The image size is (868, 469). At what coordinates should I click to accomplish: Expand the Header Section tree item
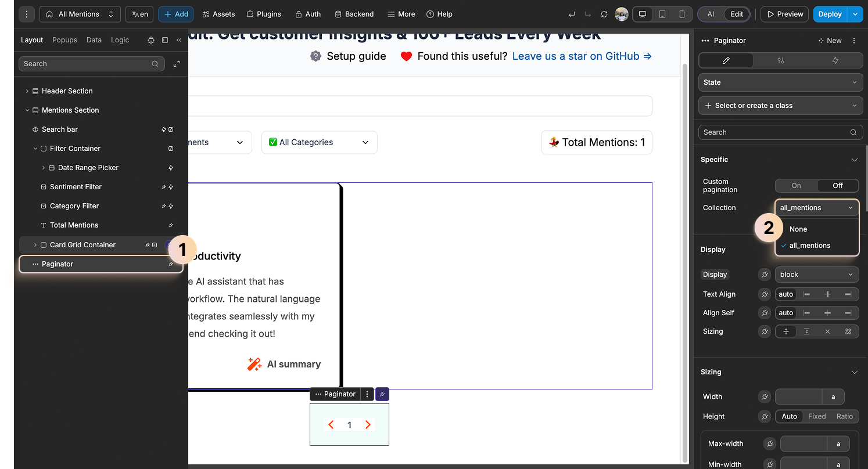[x=26, y=91]
